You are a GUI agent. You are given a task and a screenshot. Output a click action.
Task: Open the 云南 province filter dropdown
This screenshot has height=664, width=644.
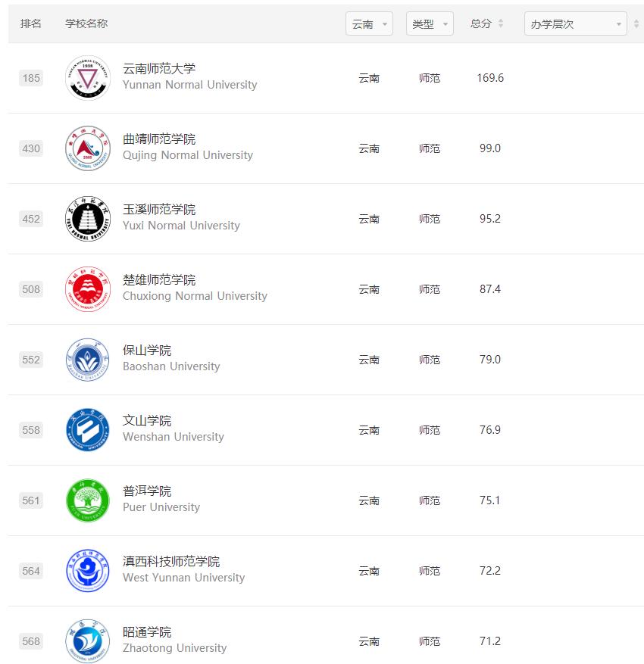coord(369,23)
